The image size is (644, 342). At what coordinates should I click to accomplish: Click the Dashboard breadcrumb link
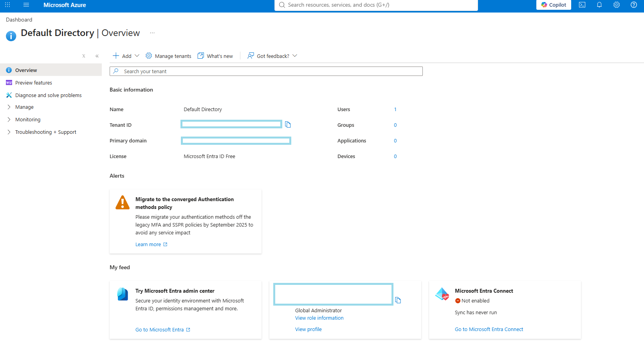(19, 20)
